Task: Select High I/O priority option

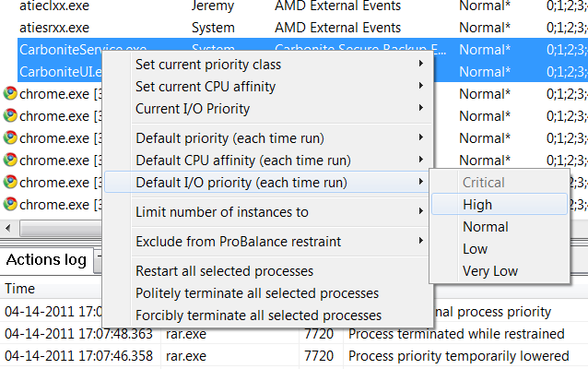Action: [x=500, y=205]
